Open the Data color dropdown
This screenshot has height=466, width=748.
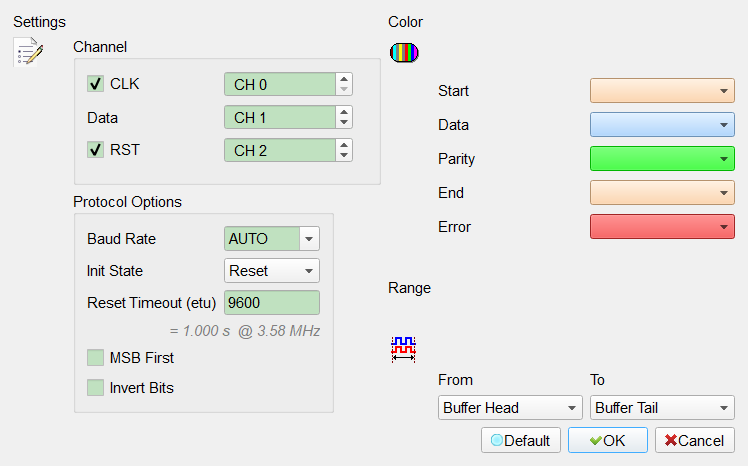click(x=662, y=124)
